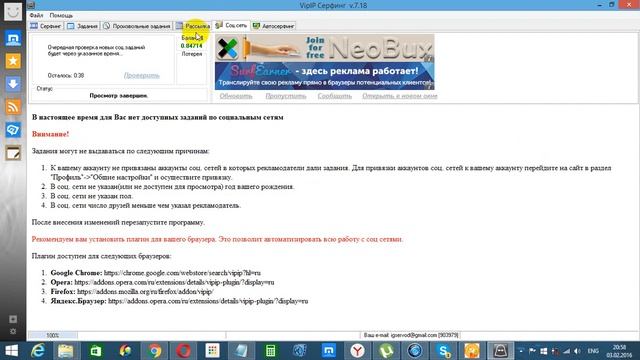
Task: Click the Opera addons plugin URL
Action: [174, 282]
